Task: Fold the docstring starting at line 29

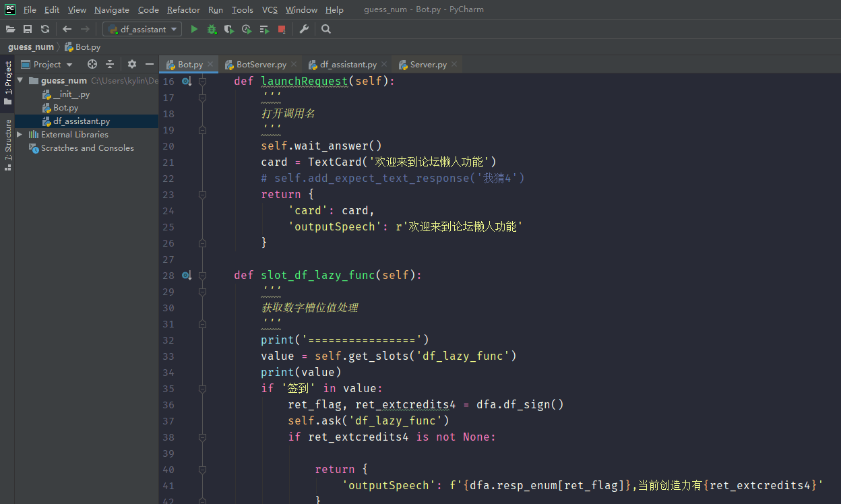Action: (x=202, y=292)
